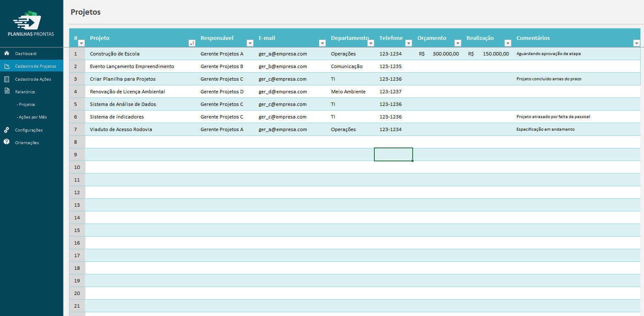Image resolution: width=644 pixels, height=316 pixels.
Task: Select the Cadastro de Projetos sidebar icon
Action: click(6, 66)
